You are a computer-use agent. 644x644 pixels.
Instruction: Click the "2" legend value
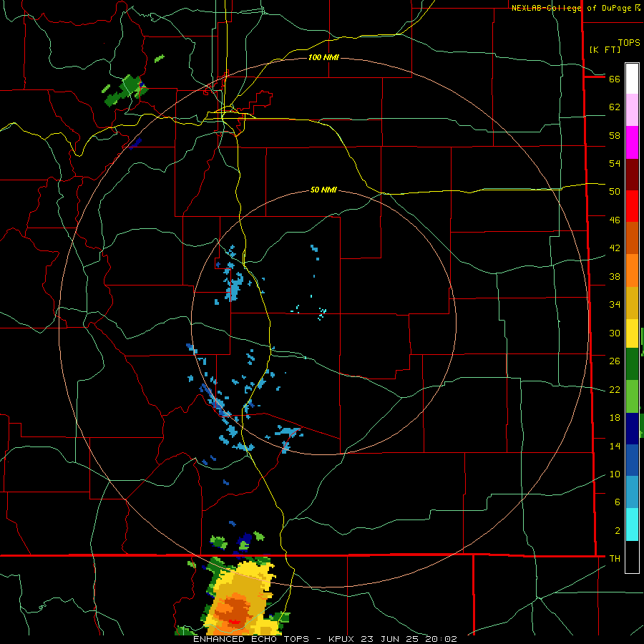click(618, 531)
